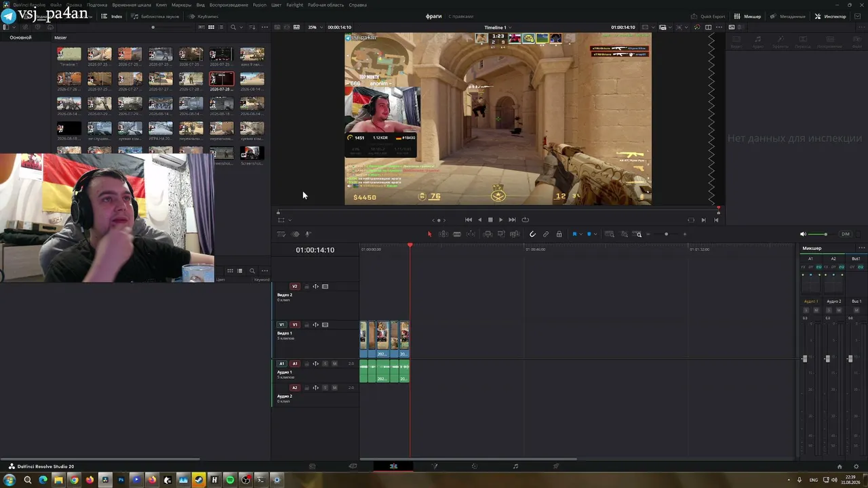Select the Master bin
This screenshot has height=488, width=868.
[60, 37]
